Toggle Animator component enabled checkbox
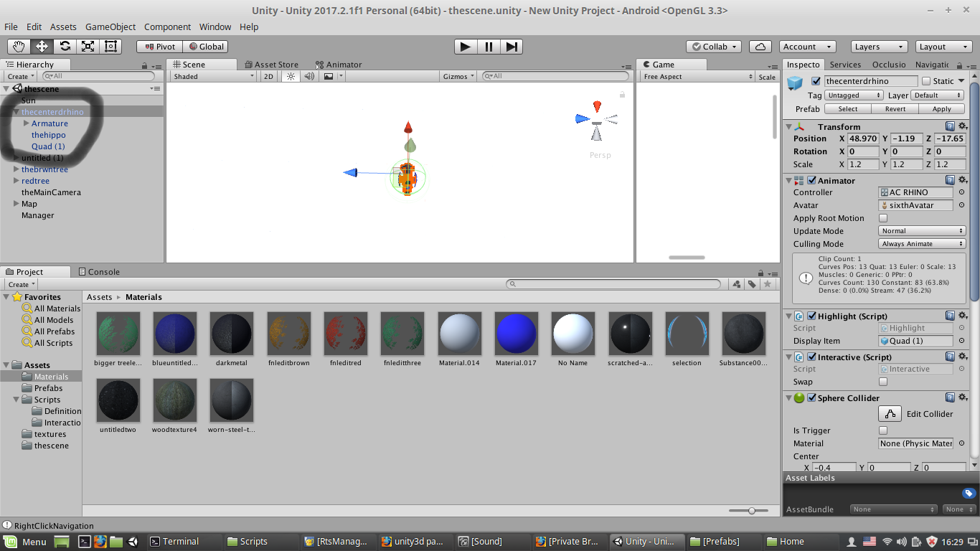The height and width of the screenshot is (551, 980). coord(812,180)
